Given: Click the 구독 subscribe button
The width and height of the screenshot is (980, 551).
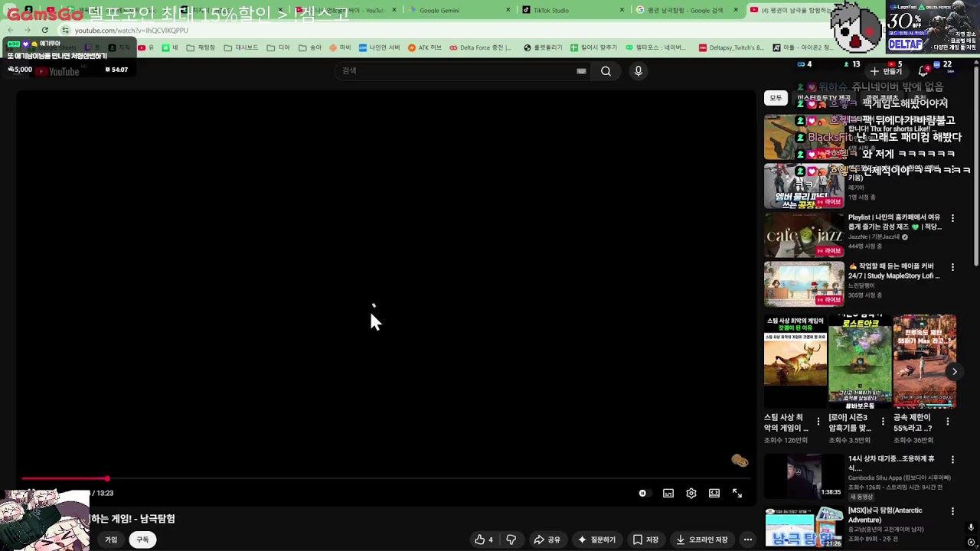Looking at the screenshot, I should tap(142, 540).
